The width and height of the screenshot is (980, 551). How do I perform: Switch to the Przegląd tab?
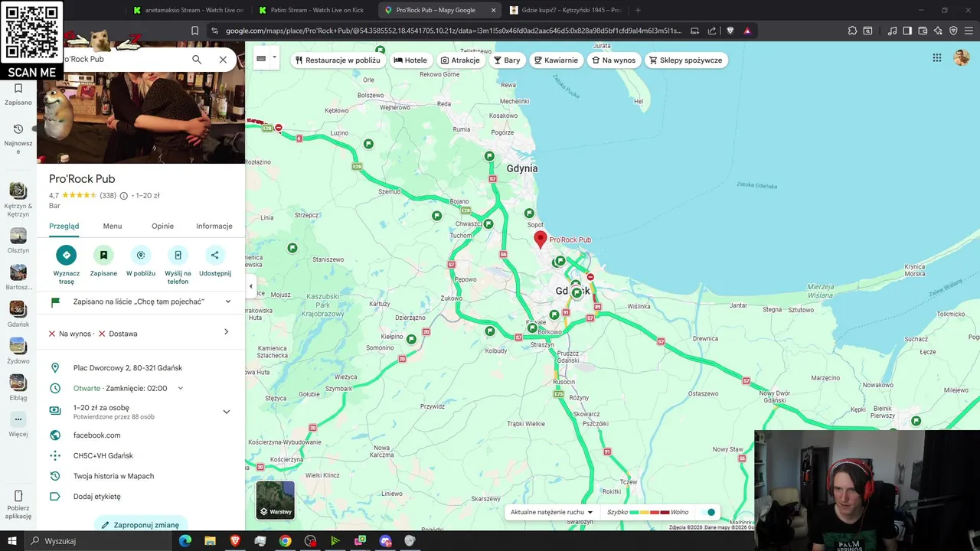tap(64, 226)
